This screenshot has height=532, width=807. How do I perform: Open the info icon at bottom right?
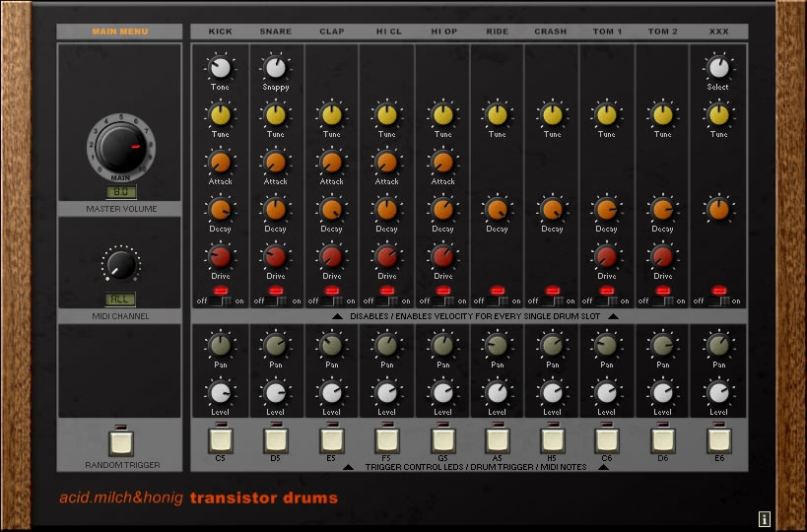pyautogui.click(x=765, y=519)
